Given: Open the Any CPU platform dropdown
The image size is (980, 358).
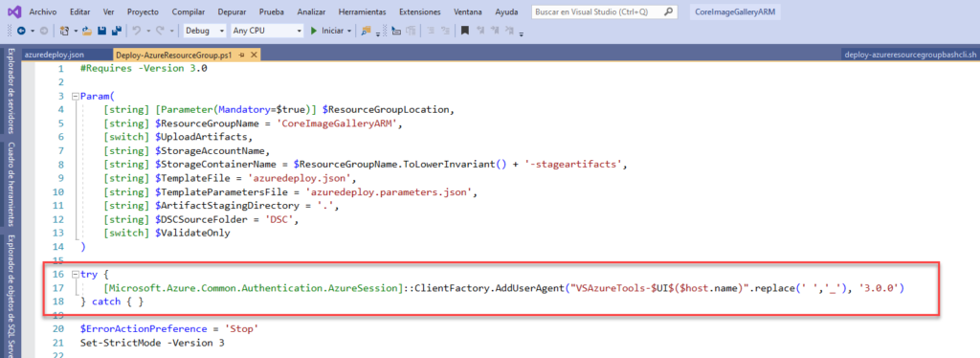Looking at the screenshot, I should coord(267,31).
